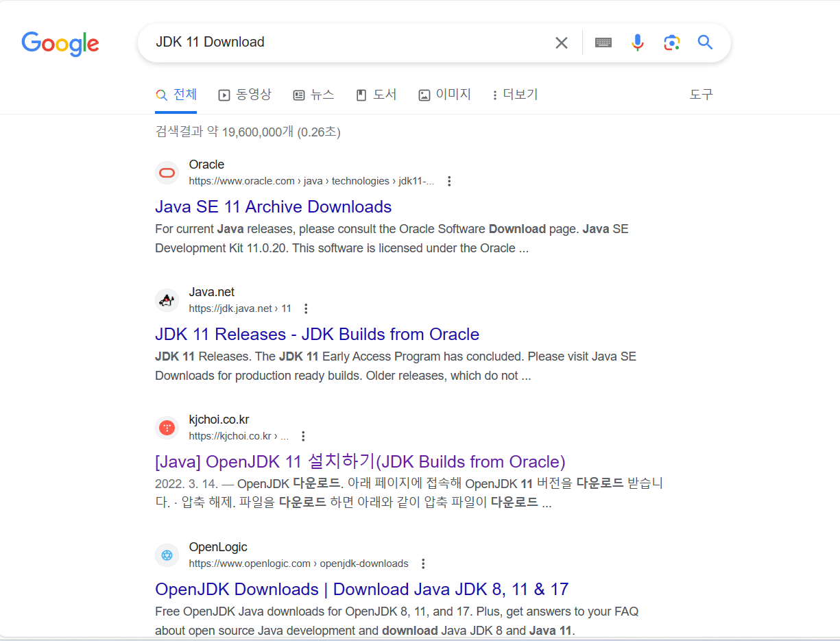Viewport: 840px width, 641px height.
Task: Select the 전체 tab
Action: 176,95
